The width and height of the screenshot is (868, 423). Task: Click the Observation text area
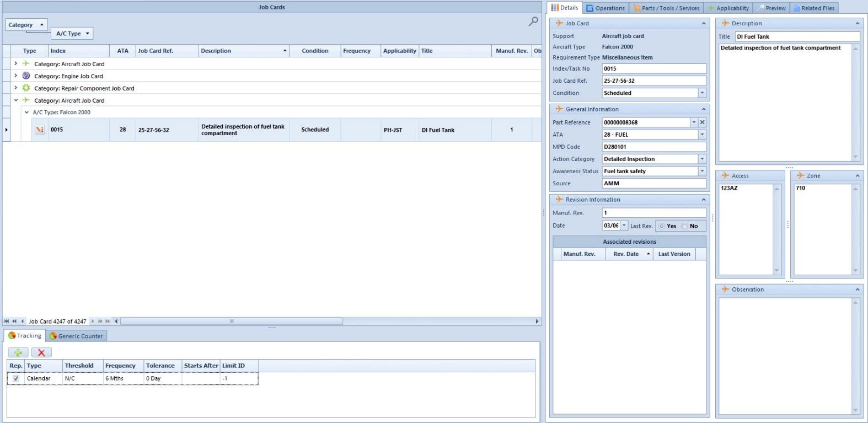pyautogui.click(x=785, y=356)
